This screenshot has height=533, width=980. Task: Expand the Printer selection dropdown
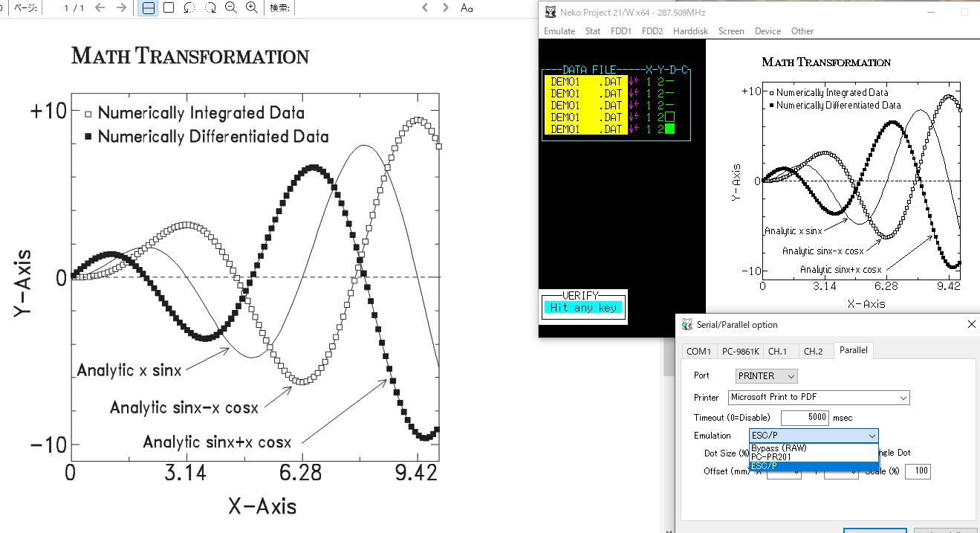[819, 398]
